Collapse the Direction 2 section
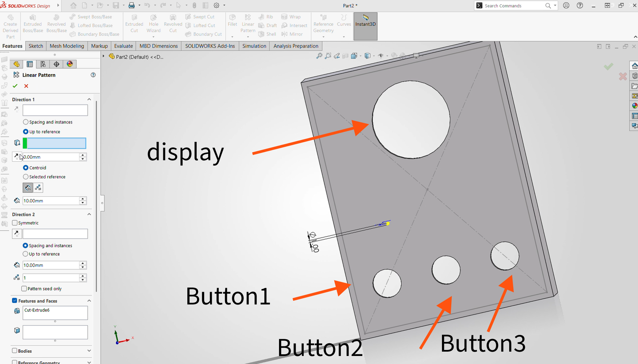The height and width of the screenshot is (364, 638). tap(89, 214)
